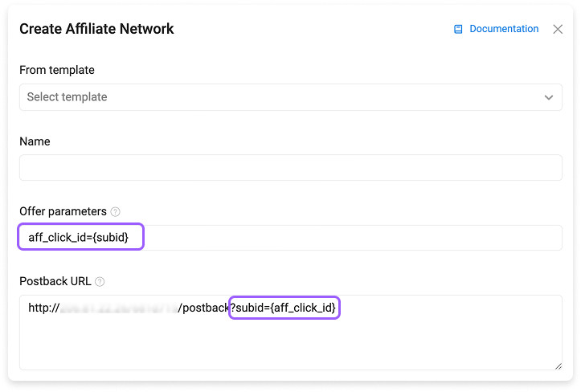Image resolution: width=581 pixels, height=392 pixels.
Task: Grab the Postback URL textarea resize handle
Action: coord(558,366)
